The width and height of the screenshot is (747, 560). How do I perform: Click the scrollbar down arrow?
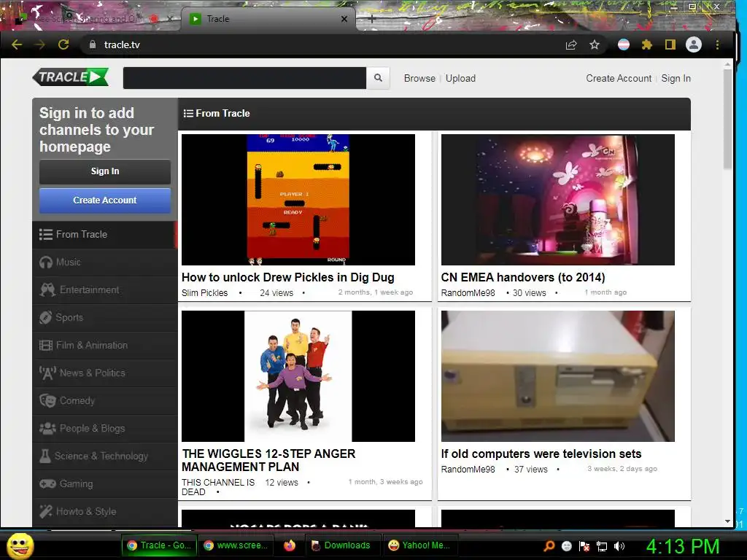pos(727,521)
